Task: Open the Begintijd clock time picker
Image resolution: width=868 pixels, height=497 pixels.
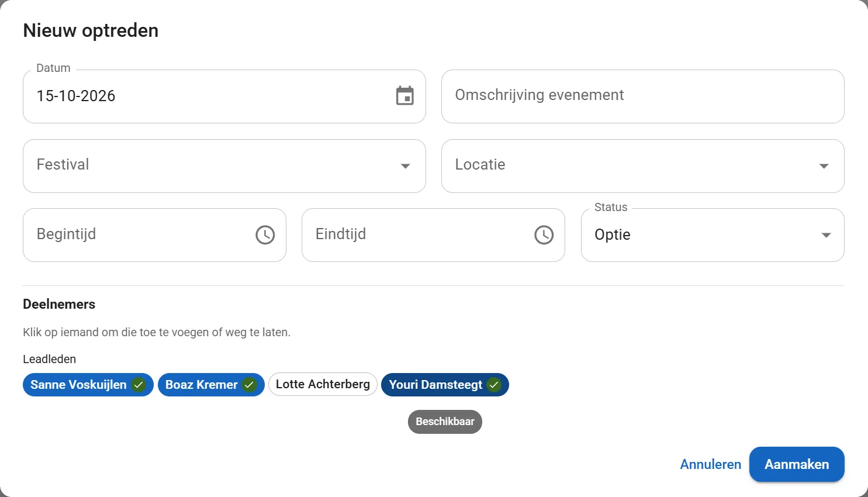Action: coord(265,235)
